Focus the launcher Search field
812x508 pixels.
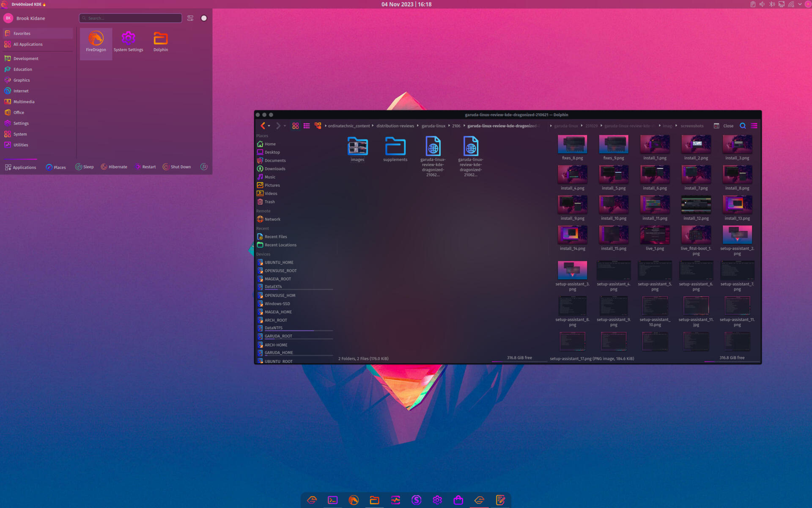(130, 18)
